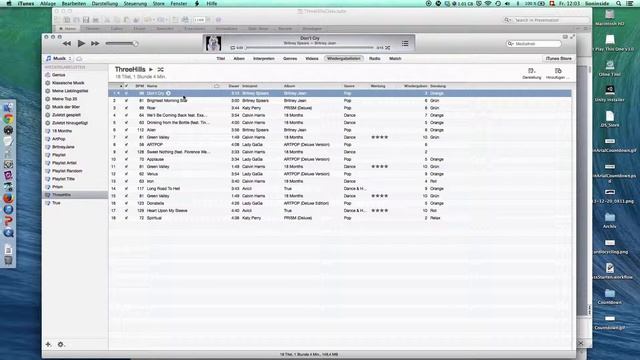Uncheck the checkbox for the ARTPOP track
The height and width of the screenshot is (360, 640).
[x=126, y=144]
